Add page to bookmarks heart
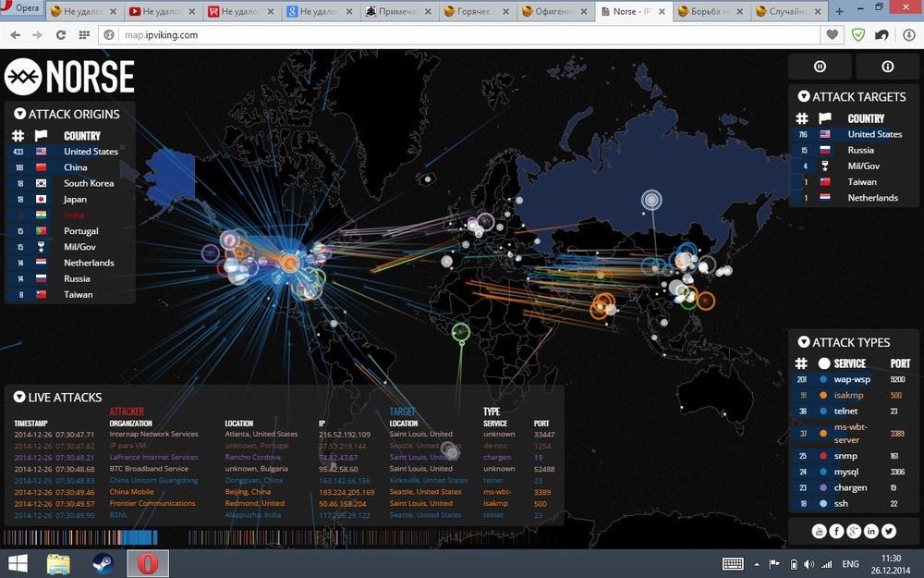 (833, 35)
